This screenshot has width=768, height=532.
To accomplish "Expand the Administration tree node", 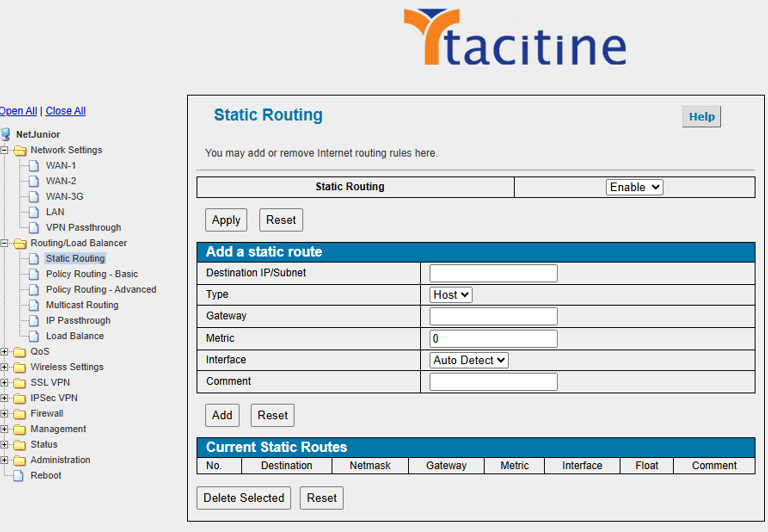I will tap(4, 460).
